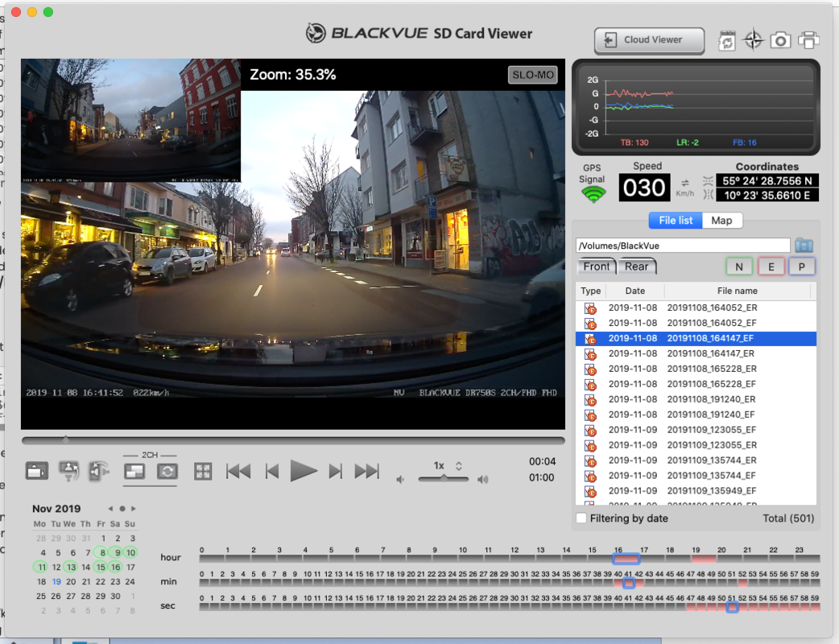839x644 pixels.
Task: Go to previous month in the calendar
Action: point(110,509)
